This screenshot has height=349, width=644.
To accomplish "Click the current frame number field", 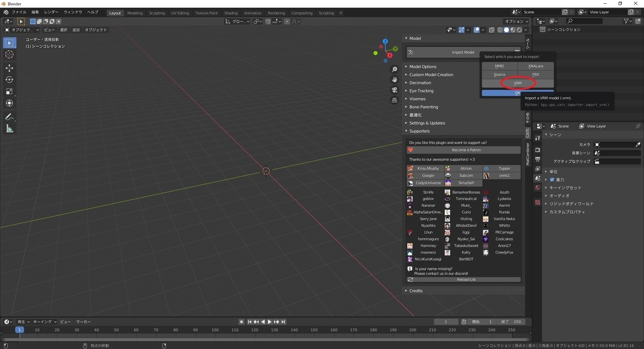I will tap(447, 322).
